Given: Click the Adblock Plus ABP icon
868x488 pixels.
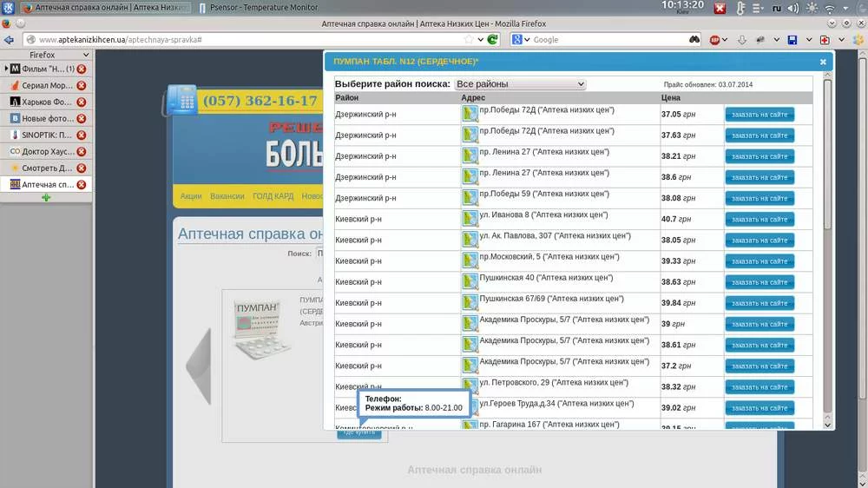Looking at the screenshot, I should point(714,40).
